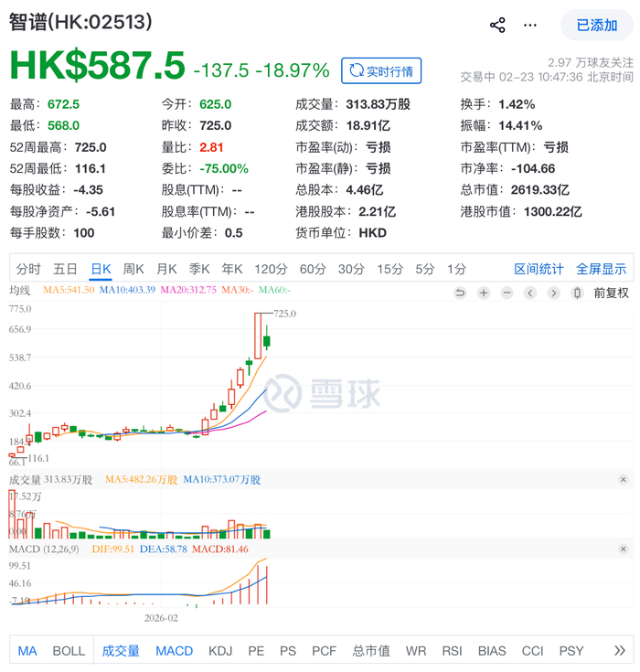The image size is (640, 672).
Task: Expand more indicators with double chevron
Action: tap(619, 651)
